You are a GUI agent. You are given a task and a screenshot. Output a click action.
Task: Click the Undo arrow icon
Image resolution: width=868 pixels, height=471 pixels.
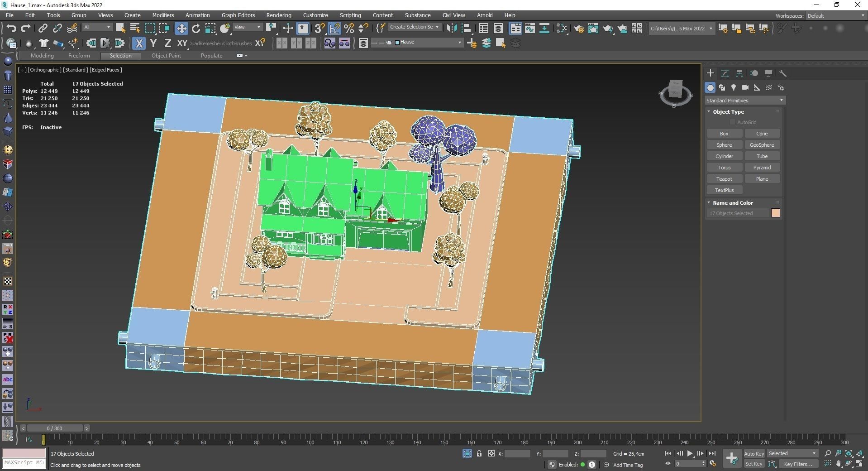11,28
